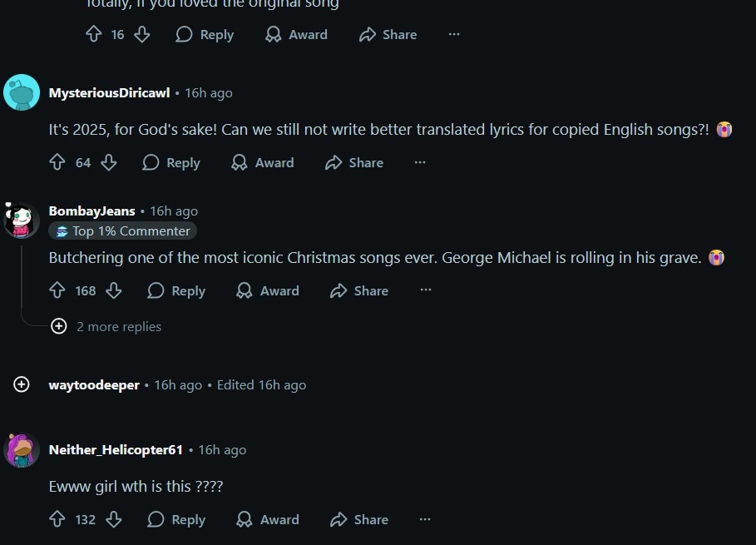Downvote BombayJeans' comment with 168 votes
The height and width of the screenshot is (545, 756).
[x=114, y=290]
